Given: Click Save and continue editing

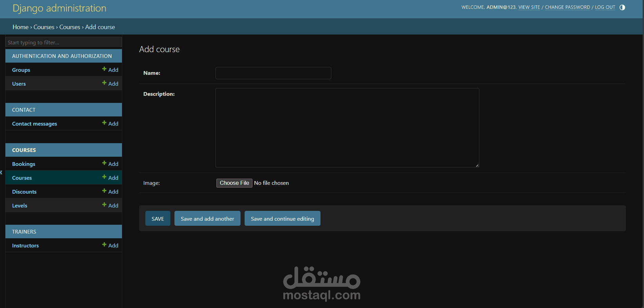Looking at the screenshot, I should 283,219.
